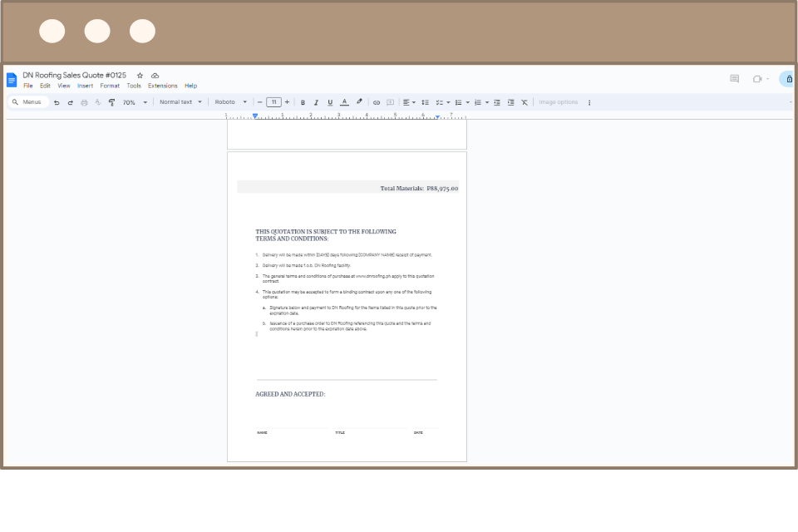This screenshot has width=798, height=532.
Task: Open the File menu
Action: coord(28,86)
